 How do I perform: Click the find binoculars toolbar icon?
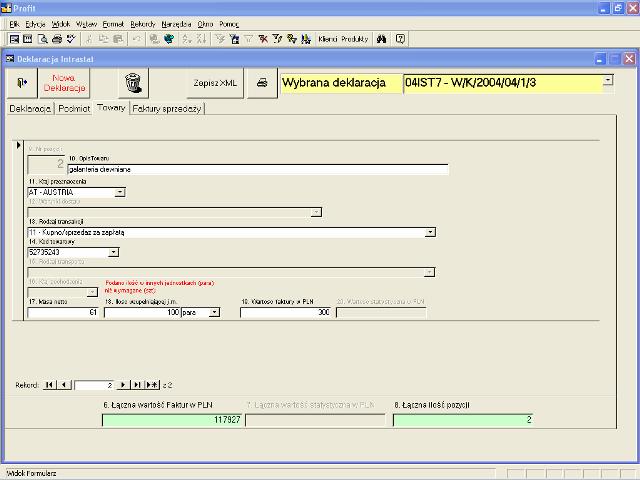tap(381, 39)
